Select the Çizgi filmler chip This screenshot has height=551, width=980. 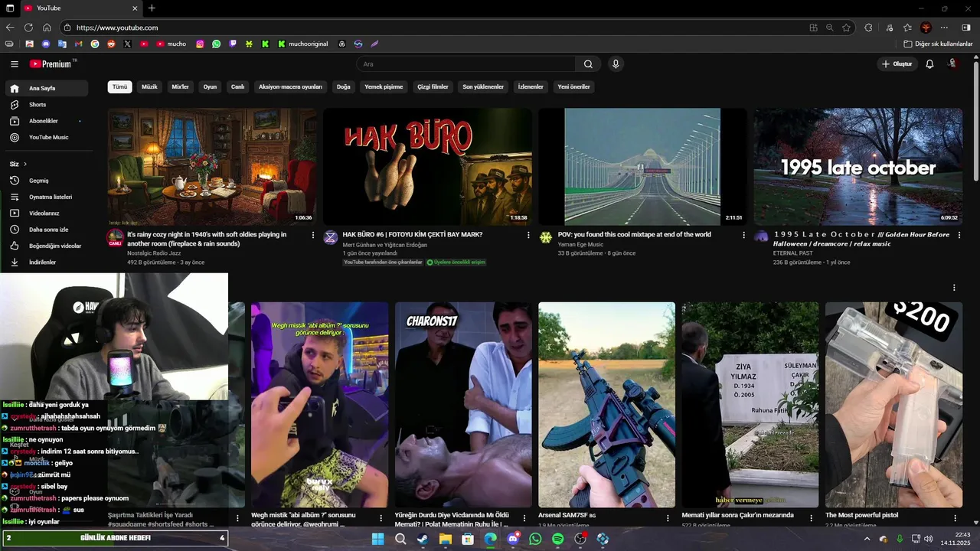[x=433, y=87]
